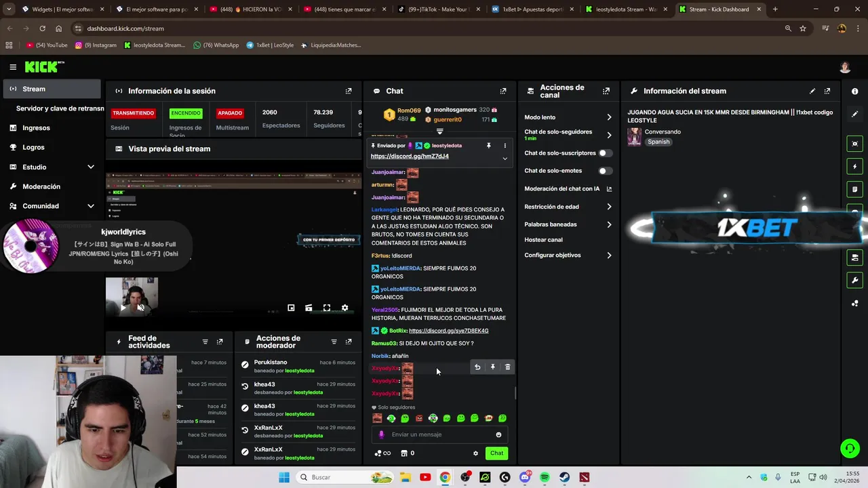Click the green Chat send button
This screenshot has height=488, width=868.
click(x=497, y=453)
